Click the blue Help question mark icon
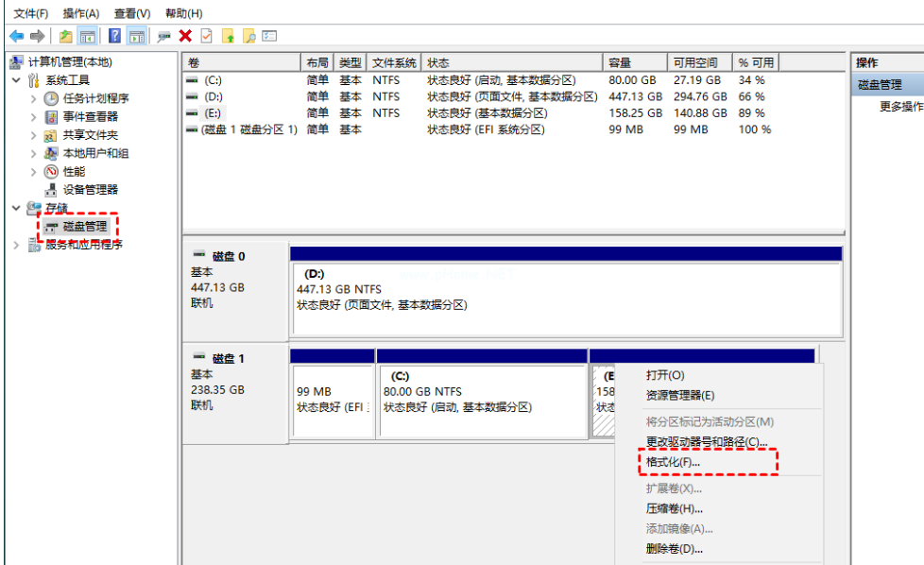 [114, 36]
